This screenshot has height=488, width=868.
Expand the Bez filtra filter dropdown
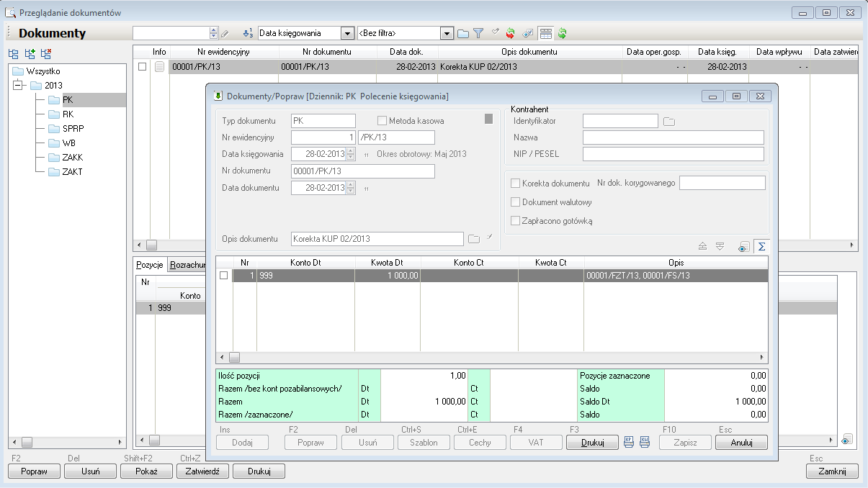click(x=447, y=33)
